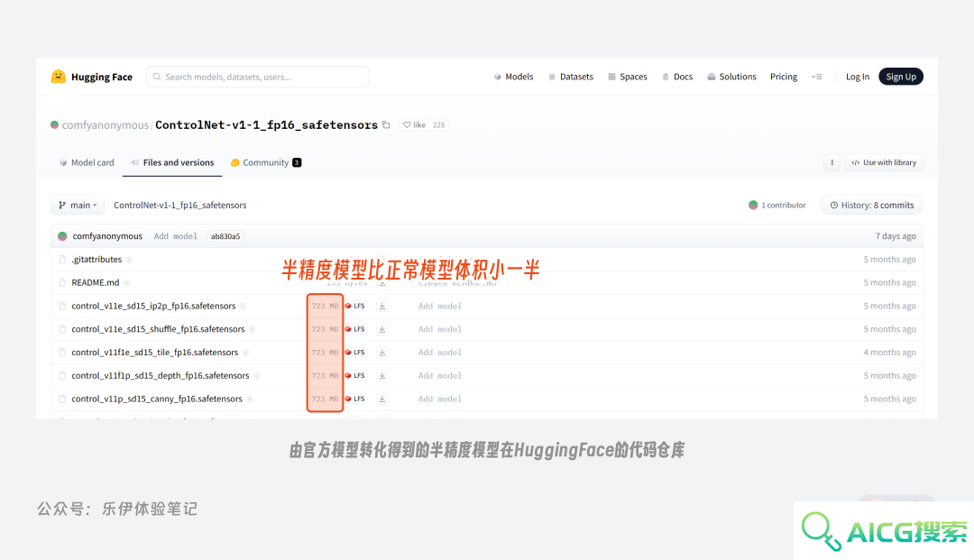
Task: Open Add model commit for ip2p file
Action: click(x=440, y=306)
